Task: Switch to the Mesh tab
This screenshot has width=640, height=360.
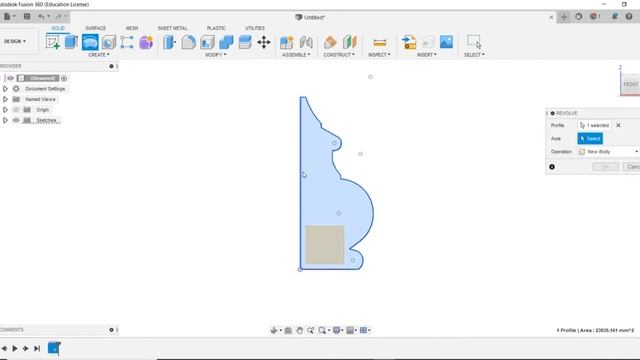Action: pyautogui.click(x=132, y=28)
